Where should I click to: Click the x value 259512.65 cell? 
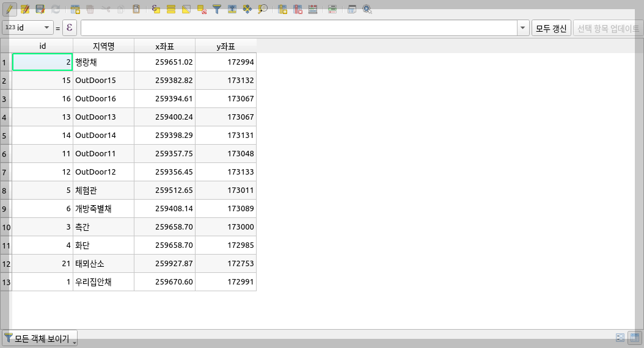[x=165, y=190]
